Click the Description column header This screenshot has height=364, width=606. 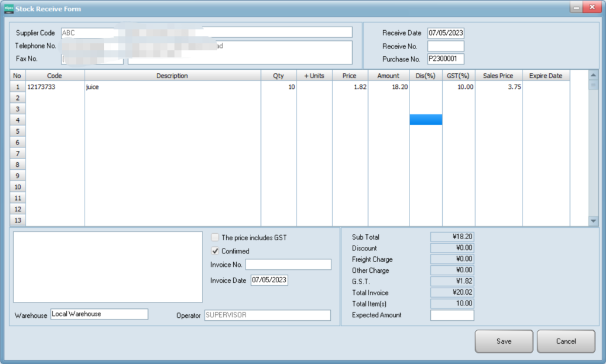pos(172,76)
